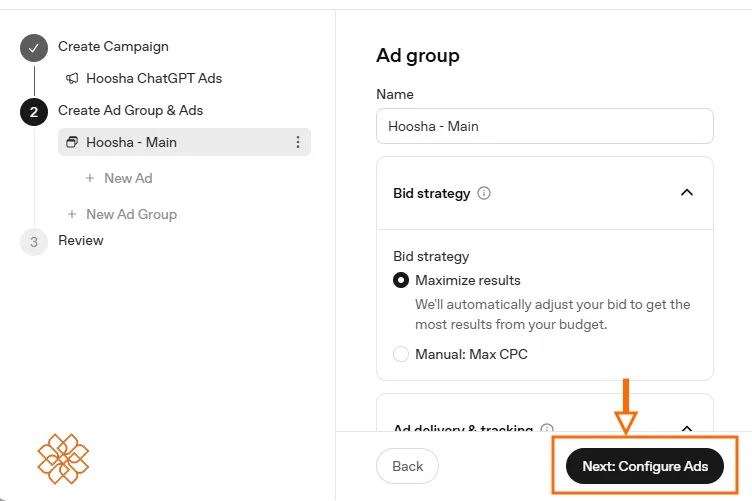This screenshot has width=752, height=501.
Task: Click the step 2 circle icon
Action: point(34,112)
